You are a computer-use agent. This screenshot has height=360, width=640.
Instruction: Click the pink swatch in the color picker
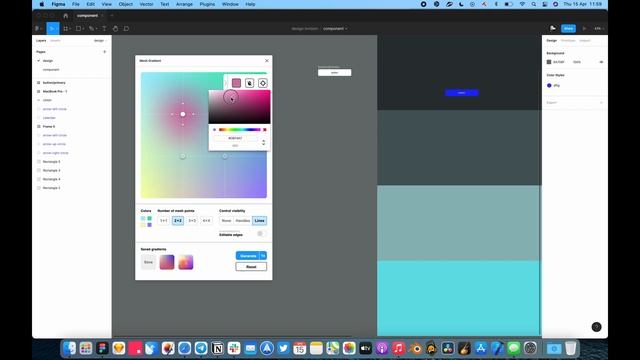click(236, 83)
